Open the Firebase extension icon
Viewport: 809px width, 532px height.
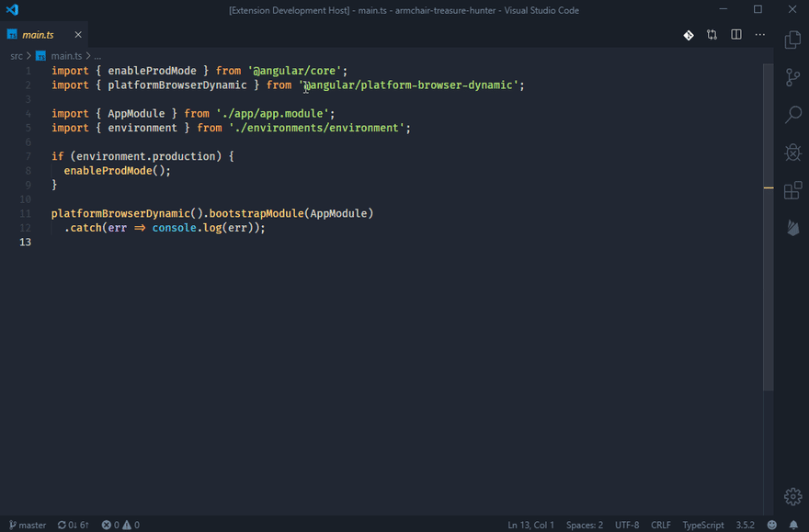point(792,227)
